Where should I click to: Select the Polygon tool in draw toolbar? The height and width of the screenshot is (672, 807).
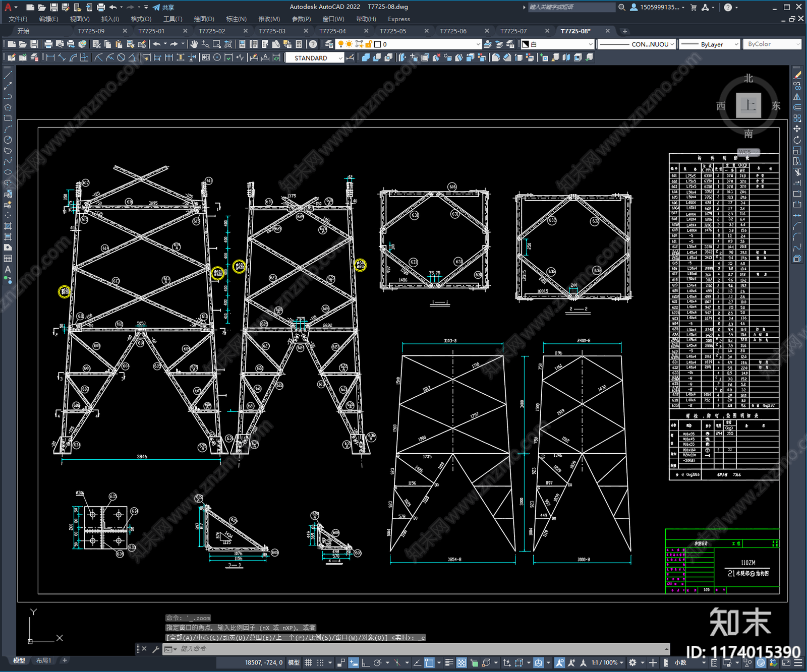[x=8, y=107]
